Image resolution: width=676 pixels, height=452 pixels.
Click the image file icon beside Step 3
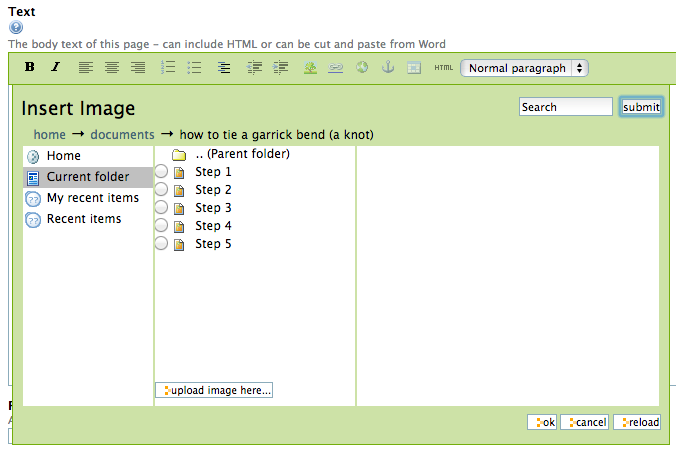click(x=179, y=209)
